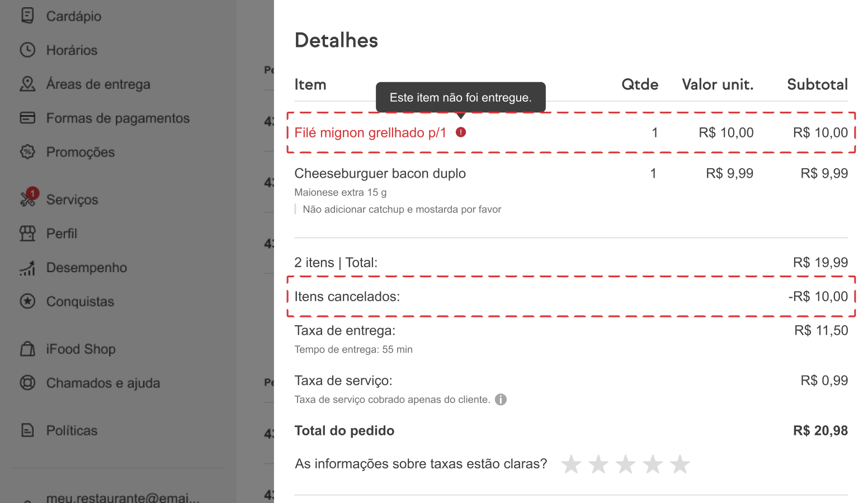Click the Taxa de entrega label
Viewport: 868px width, 503px height.
click(x=345, y=330)
